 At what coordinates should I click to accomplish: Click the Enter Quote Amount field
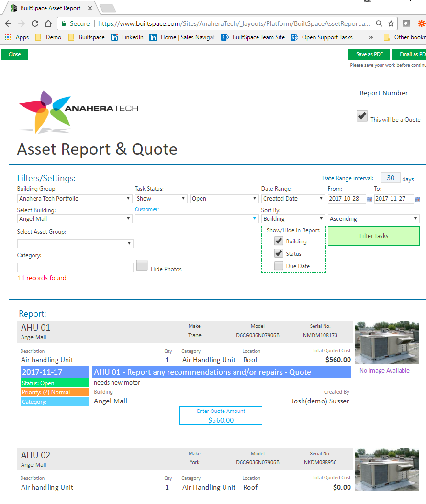(x=221, y=415)
